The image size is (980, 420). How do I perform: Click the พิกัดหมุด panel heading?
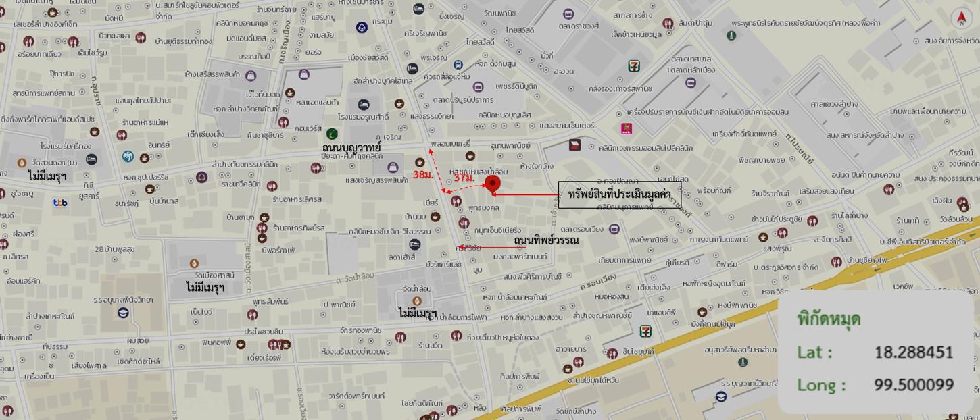click(x=829, y=318)
